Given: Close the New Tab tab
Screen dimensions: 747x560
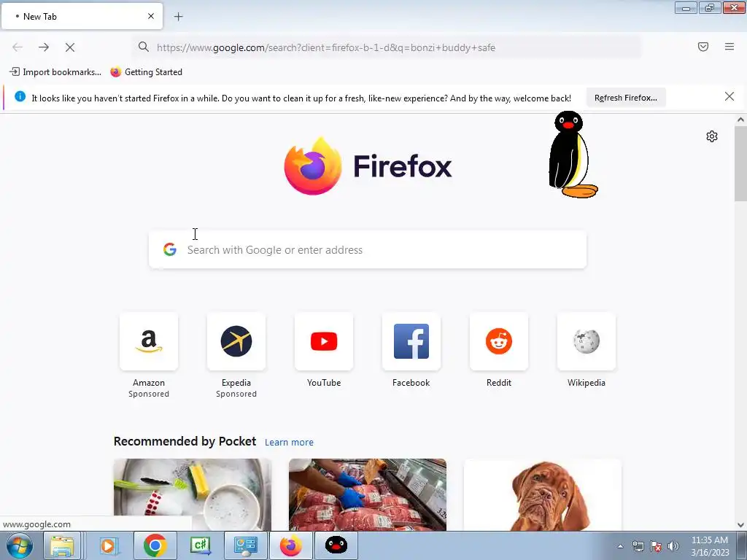Looking at the screenshot, I should point(151,16).
